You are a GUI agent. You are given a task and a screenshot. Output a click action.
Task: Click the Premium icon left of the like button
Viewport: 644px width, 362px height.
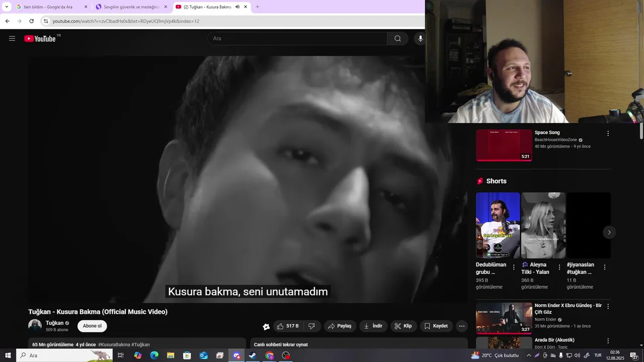[x=266, y=326]
